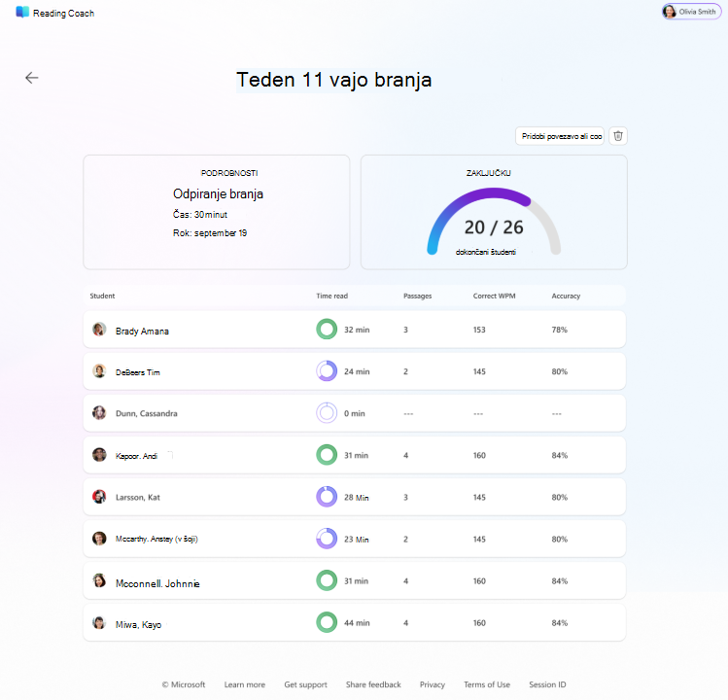Go back using the left arrow
728x700 pixels.
click(x=31, y=78)
